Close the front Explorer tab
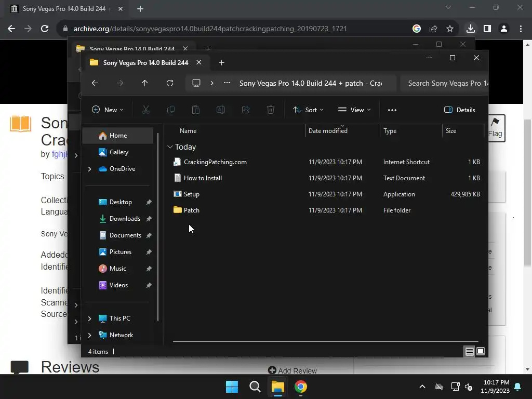The image size is (532, 399). pos(199,62)
